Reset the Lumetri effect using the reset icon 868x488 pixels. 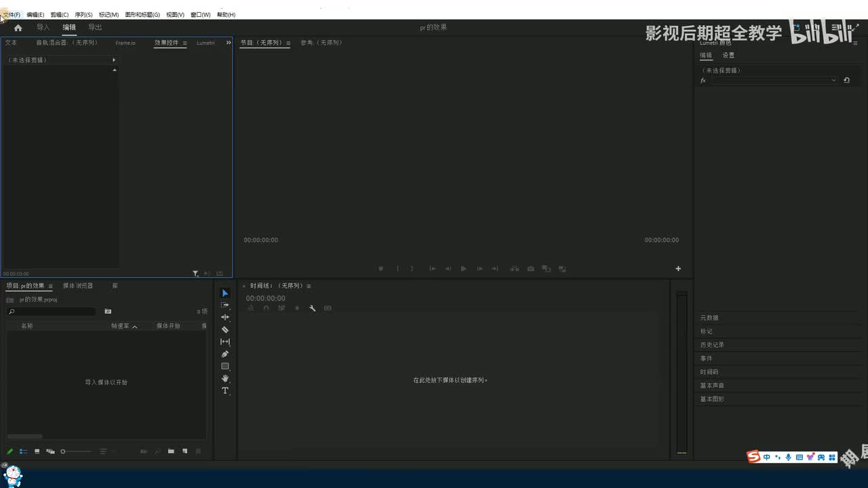coord(846,80)
